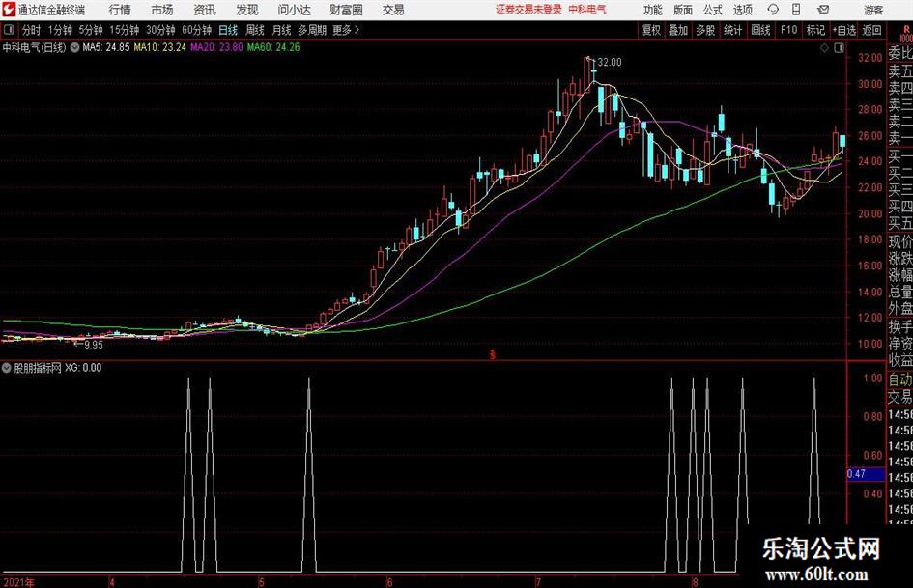Click the 统计 statistics button
The image size is (913, 588).
(732, 30)
